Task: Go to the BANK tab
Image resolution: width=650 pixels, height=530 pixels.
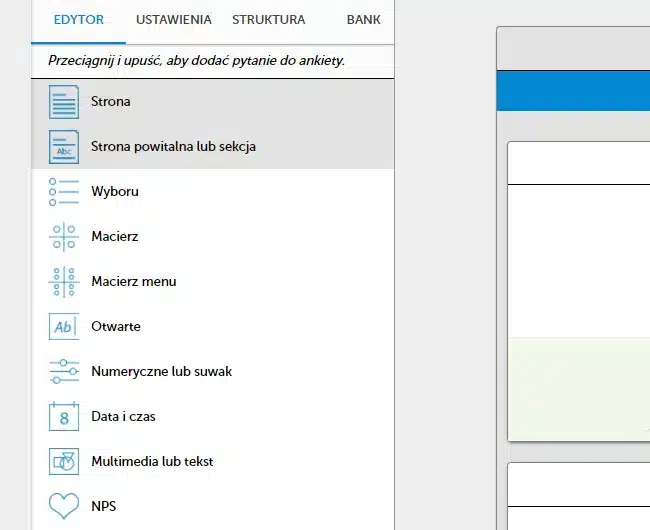Action: (363, 20)
